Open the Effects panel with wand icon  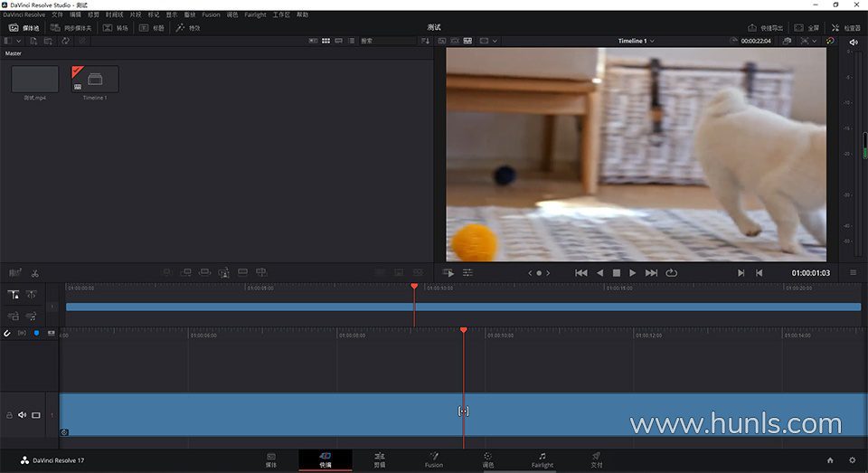click(x=188, y=28)
